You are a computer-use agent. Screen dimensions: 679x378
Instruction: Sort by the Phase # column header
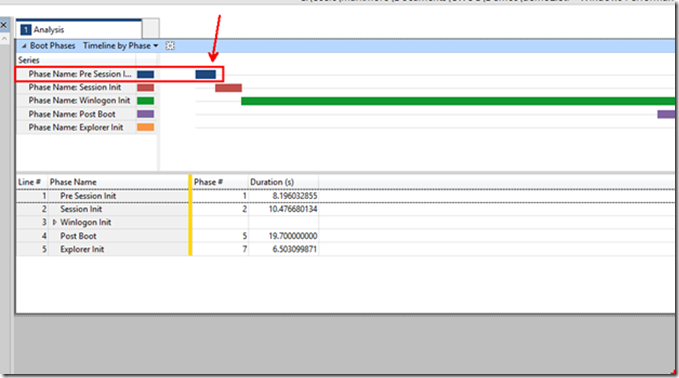208,182
